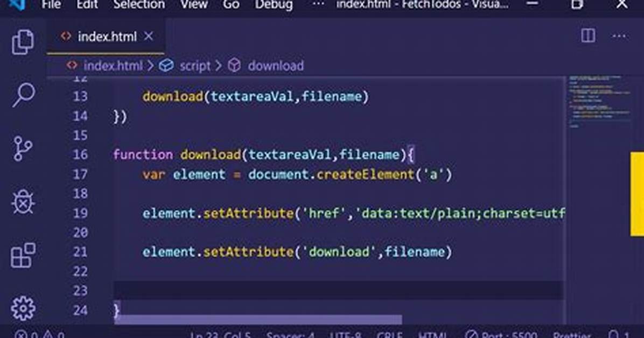The width and height of the screenshot is (644, 338).
Task: Click the download breadcrumb item
Action: pos(276,66)
